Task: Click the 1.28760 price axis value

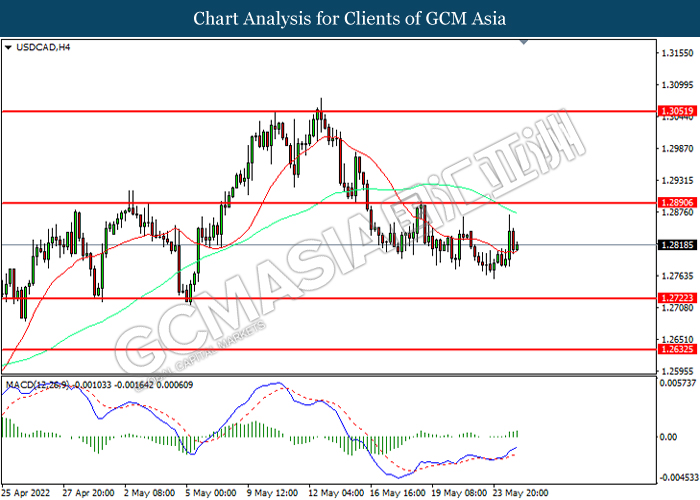Action: coord(677,212)
